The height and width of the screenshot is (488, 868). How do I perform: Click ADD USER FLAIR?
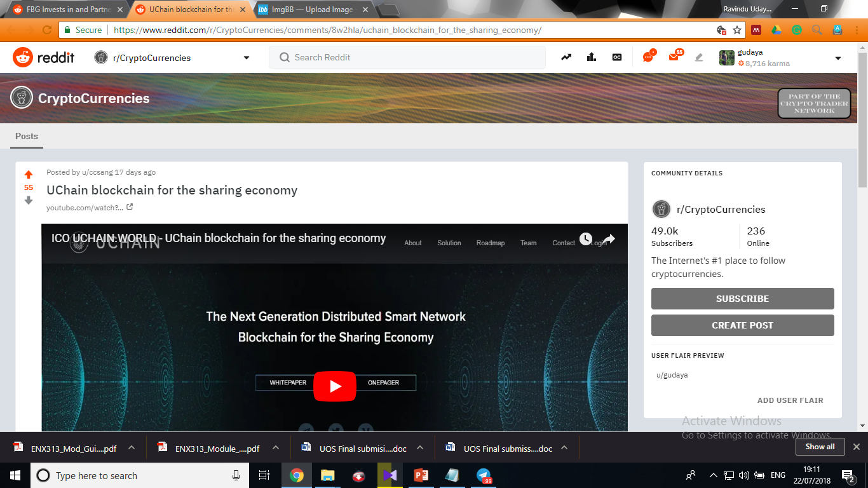click(x=790, y=400)
